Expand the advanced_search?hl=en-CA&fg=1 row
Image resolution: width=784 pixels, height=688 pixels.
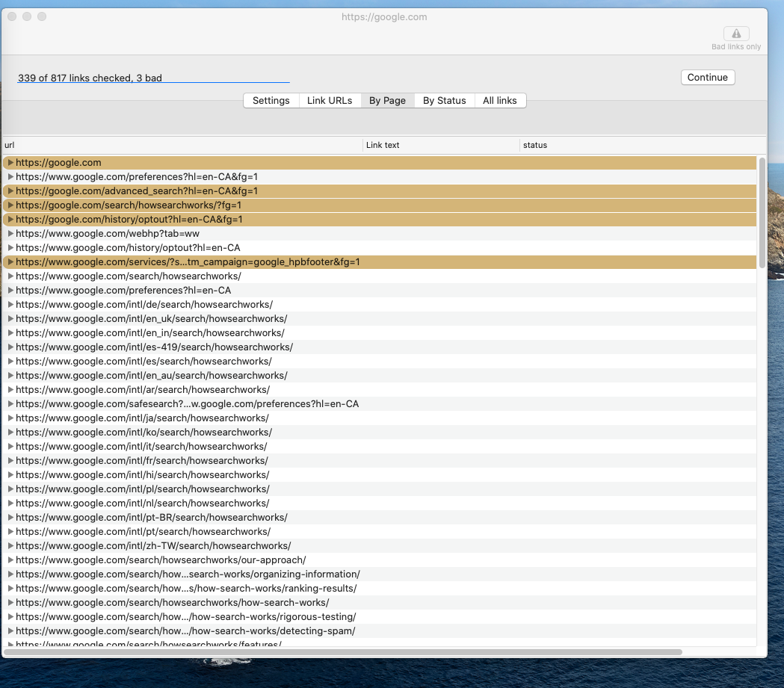10,190
